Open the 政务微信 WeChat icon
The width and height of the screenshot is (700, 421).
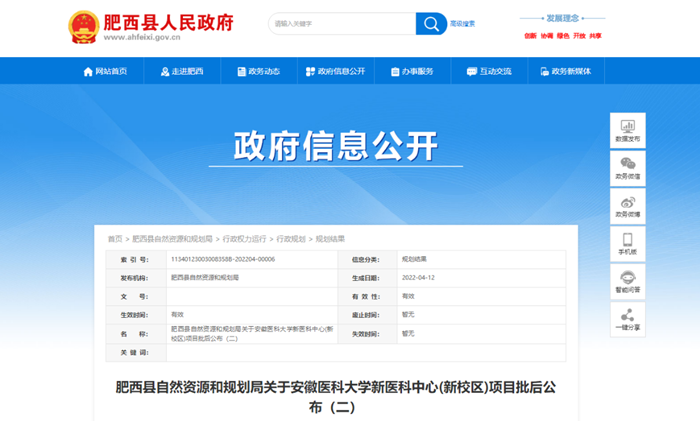(x=627, y=167)
